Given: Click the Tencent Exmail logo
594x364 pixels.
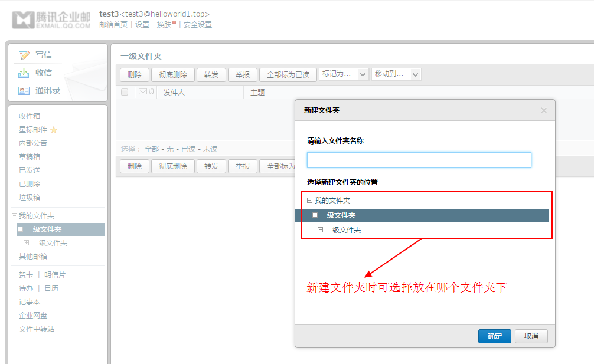Looking at the screenshot, I should tap(51, 19).
